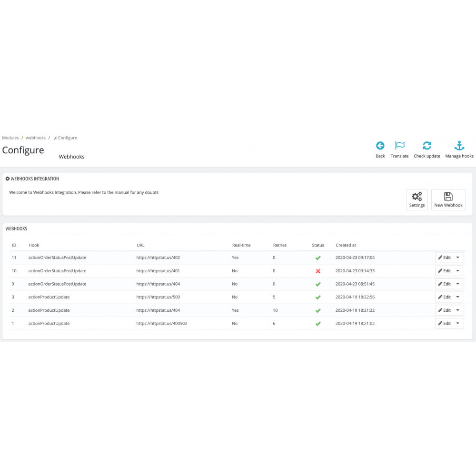Open Manage hooks anchor icon
The image size is (476, 476).
[459, 146]
